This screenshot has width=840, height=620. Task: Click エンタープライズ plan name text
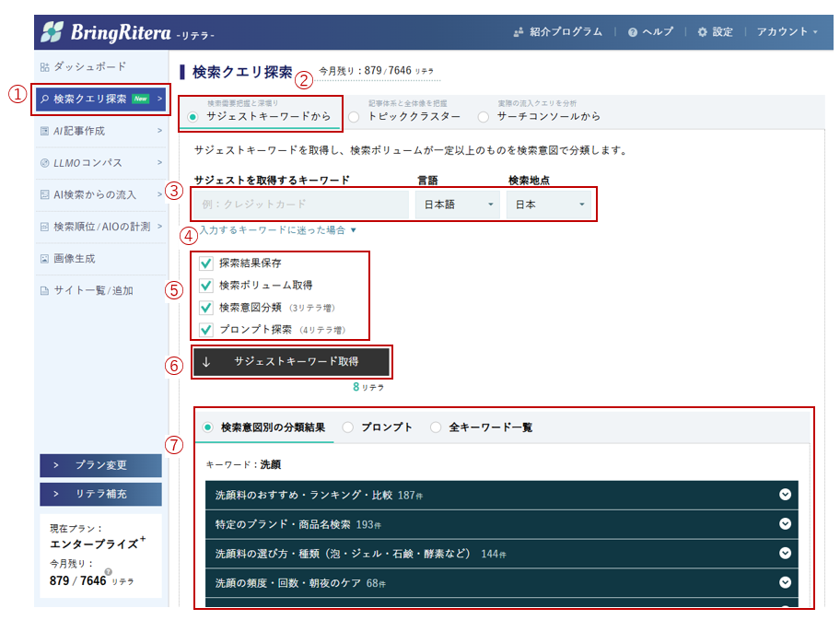[x=94, y=544]
